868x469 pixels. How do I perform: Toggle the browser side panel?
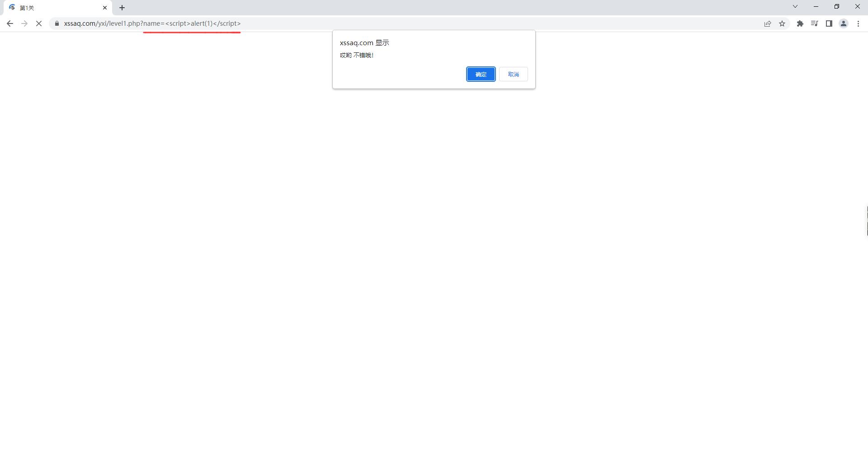829,23
